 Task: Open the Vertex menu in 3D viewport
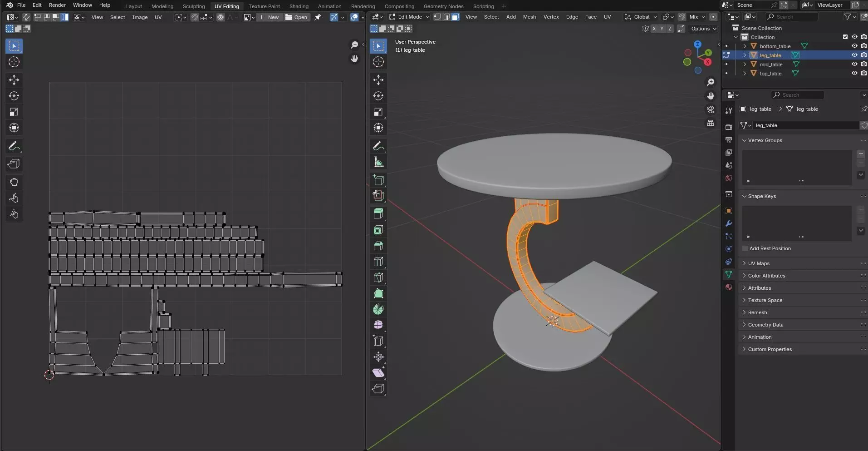point(551,17)
